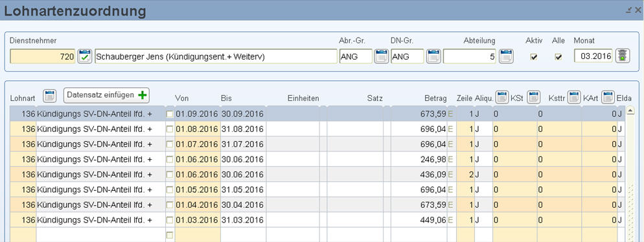The image size is (644, 242).
Task: Check the box in row starting 01.05.2016
Action: (170, 190)
